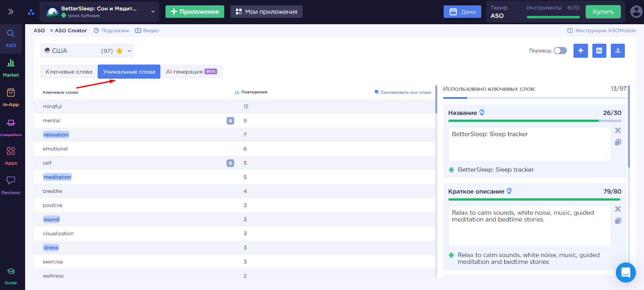
Task: Click the ASO breadcrumb link
Action: (39, 31)
